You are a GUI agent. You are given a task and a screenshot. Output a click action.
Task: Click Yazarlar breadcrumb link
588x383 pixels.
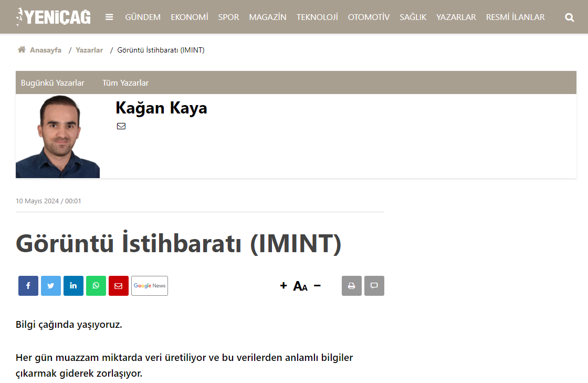(89, 50)
